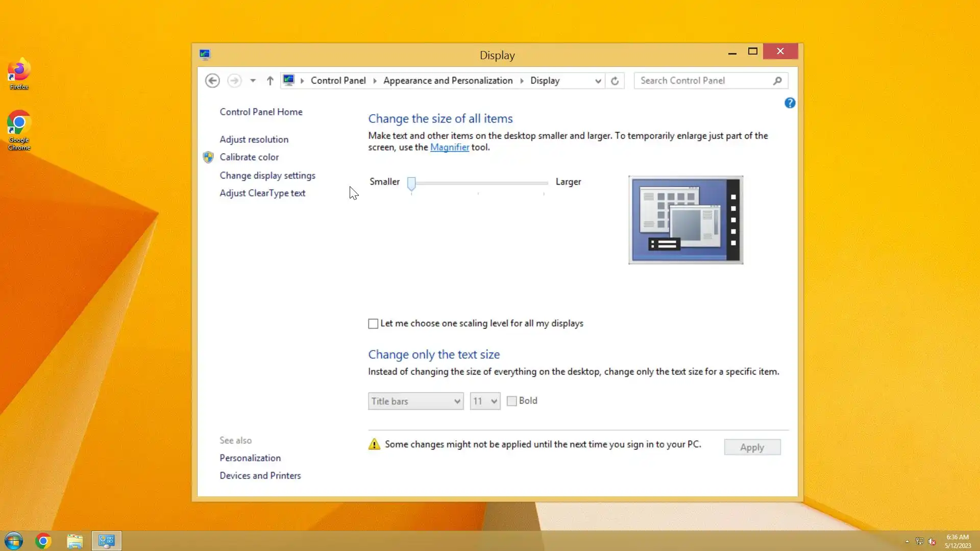Click the Smaller-Larger size slider thumb
The width and height of the screenshot is (980, 551).
tap(411, 183)
